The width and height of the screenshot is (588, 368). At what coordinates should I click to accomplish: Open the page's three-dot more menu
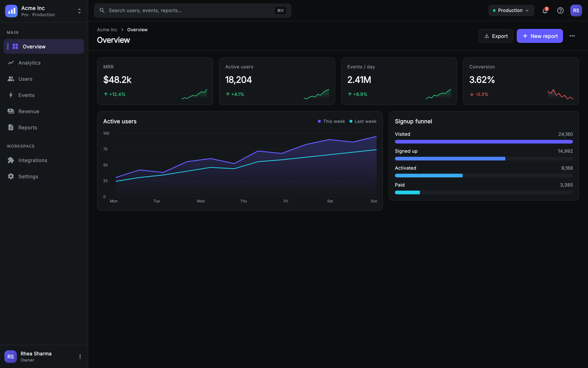point(572,36)
